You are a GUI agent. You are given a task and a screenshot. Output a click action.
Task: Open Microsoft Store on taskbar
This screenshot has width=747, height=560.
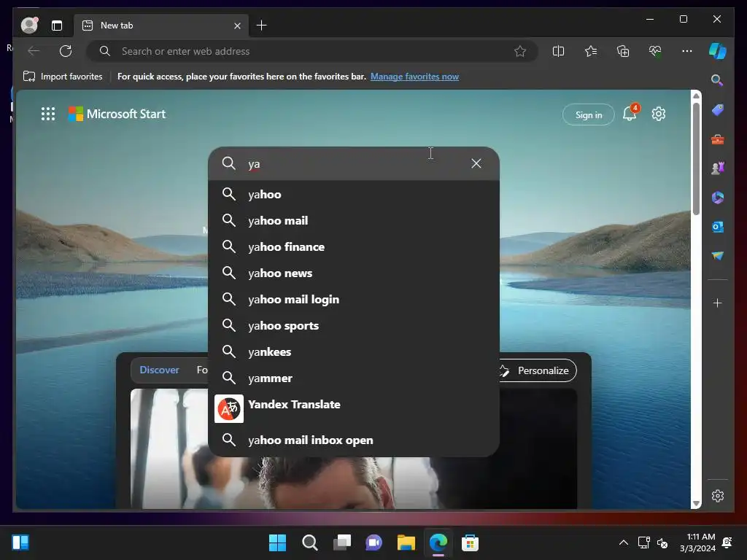click(x=470, y=542)
